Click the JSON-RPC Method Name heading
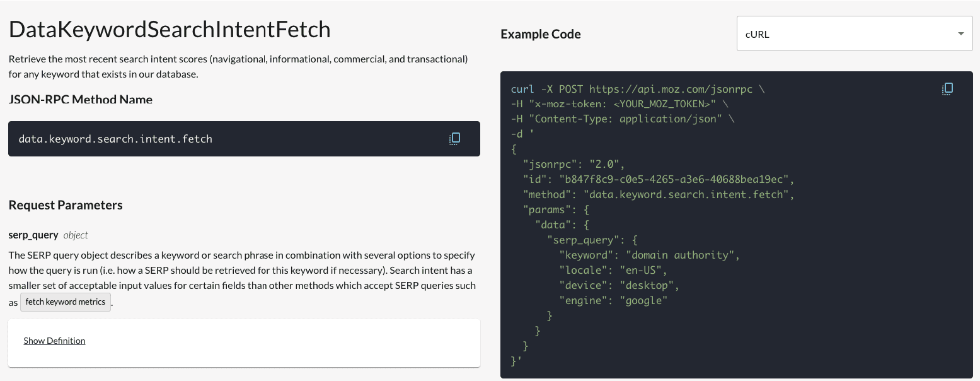980x381 pixels. [81, 100]
